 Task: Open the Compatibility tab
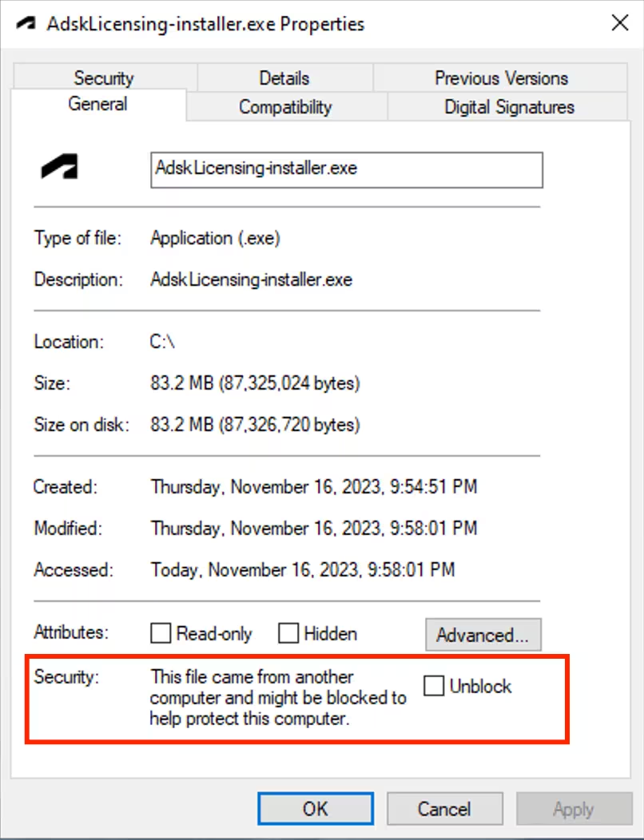[x=285, y=107]
